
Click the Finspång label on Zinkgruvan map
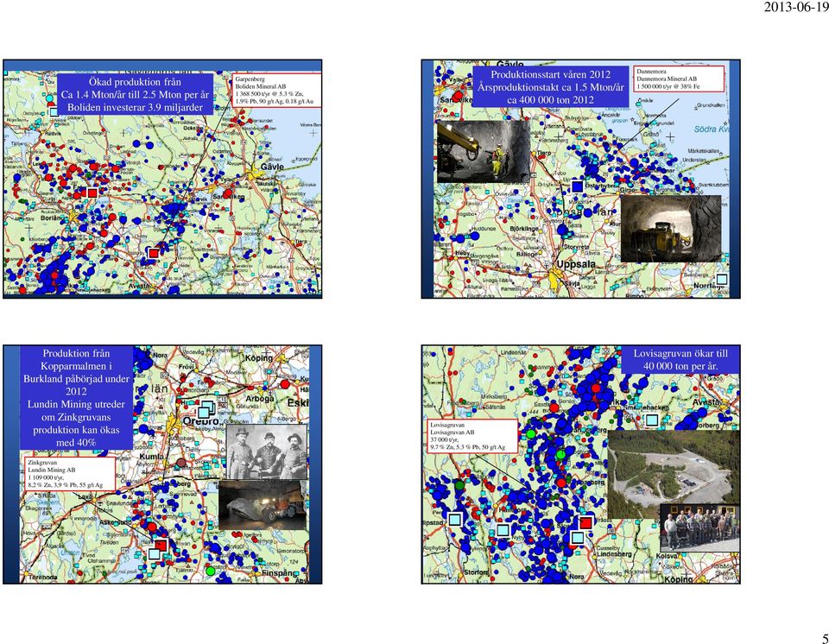coord(279,573)
